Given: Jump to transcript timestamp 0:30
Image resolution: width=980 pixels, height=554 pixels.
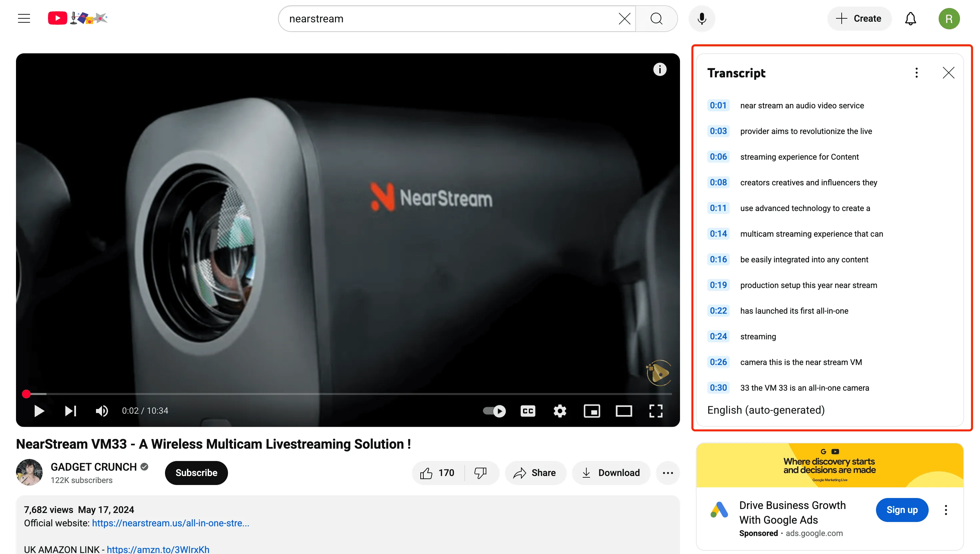Looking at the screenshot, I should click(718, 388).
